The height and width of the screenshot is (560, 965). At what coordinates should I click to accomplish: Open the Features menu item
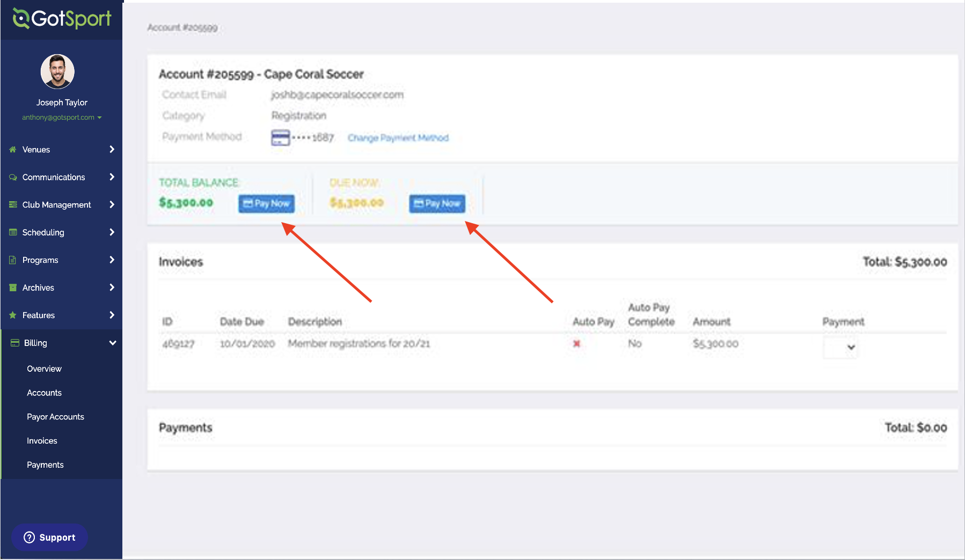pos(61,315)
